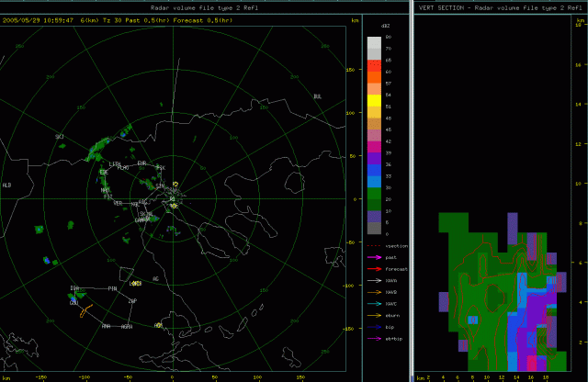Click the BUL station label on map
The width and height of the screenshot is (588, 382).
(x=318, y=95)
